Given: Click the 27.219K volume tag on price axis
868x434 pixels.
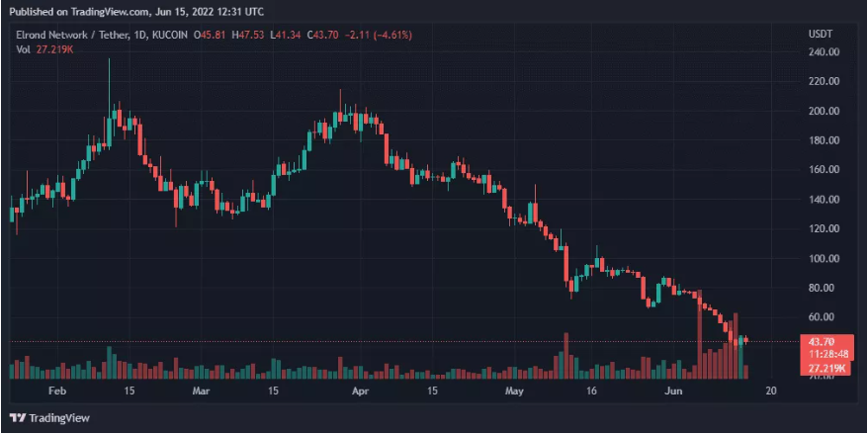Looking at the screenshot, I should coord(826,368).
